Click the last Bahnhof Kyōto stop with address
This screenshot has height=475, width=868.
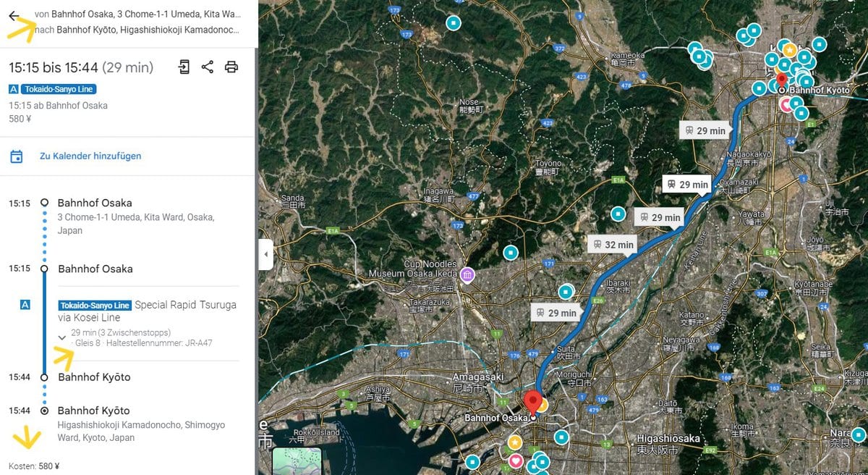click(x=94, y=411)
